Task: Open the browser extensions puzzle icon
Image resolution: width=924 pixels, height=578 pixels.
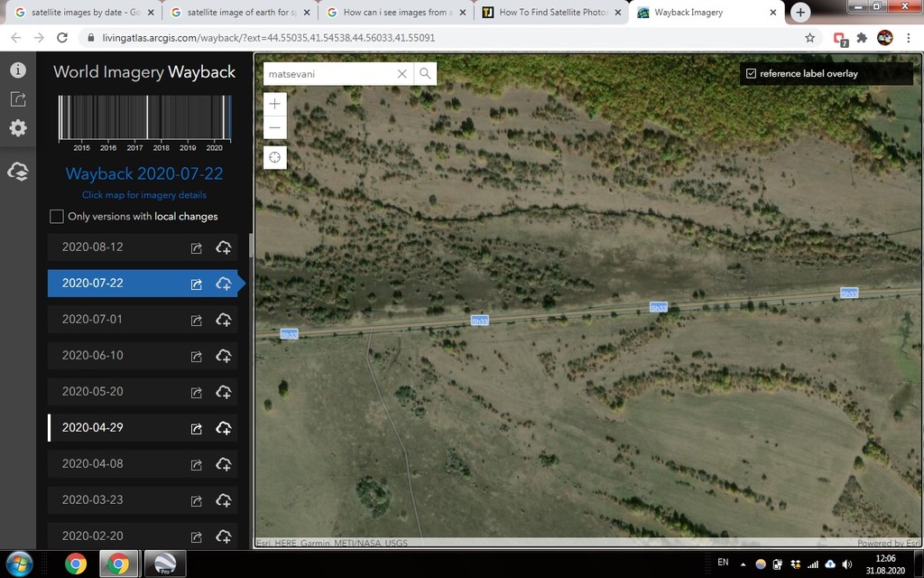Action: [x=862, y=38]
